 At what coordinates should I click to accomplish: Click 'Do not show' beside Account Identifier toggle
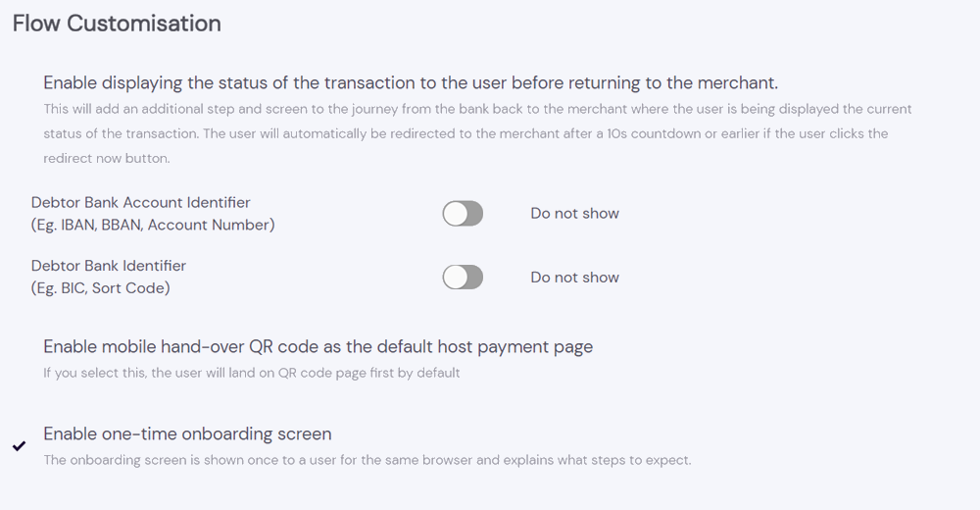[x=574, y=214]
